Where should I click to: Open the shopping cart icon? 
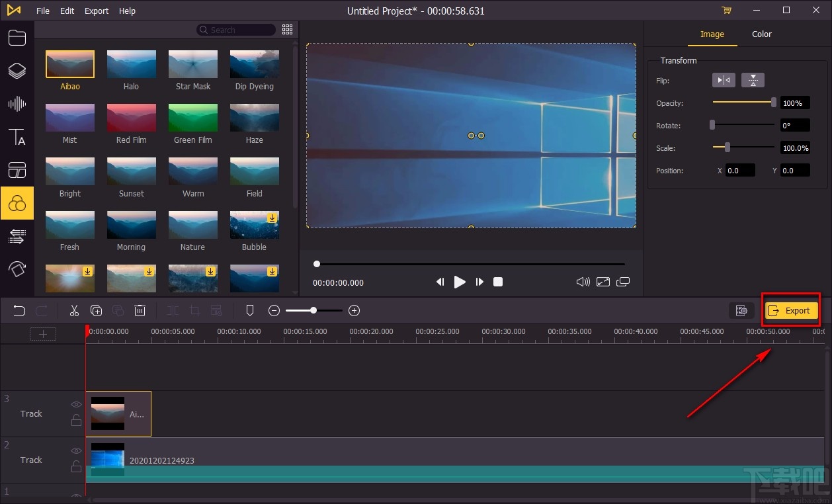point(727,11)
